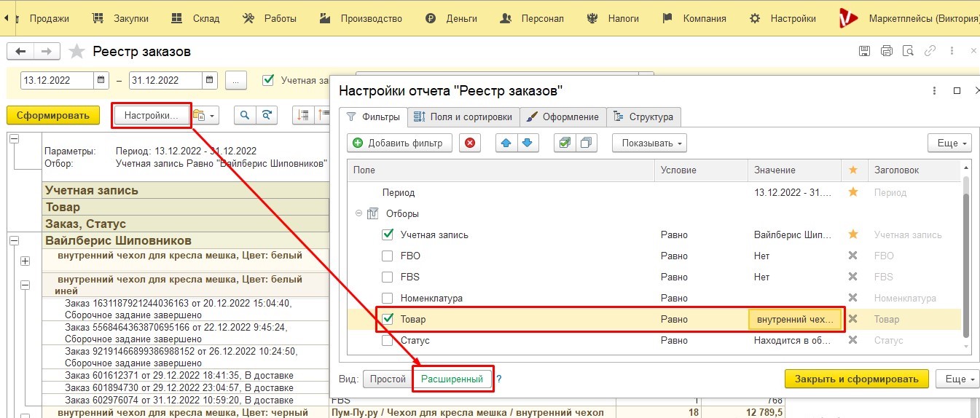Click the print icon in window header
The width and height of the screenshot is (980, 418).
coord(887,51)
